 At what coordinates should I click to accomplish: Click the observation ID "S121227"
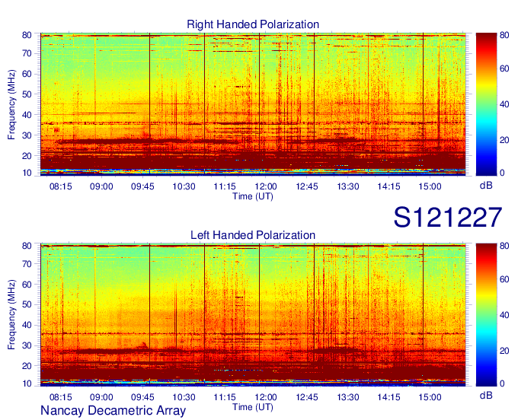tap(448, 218)
